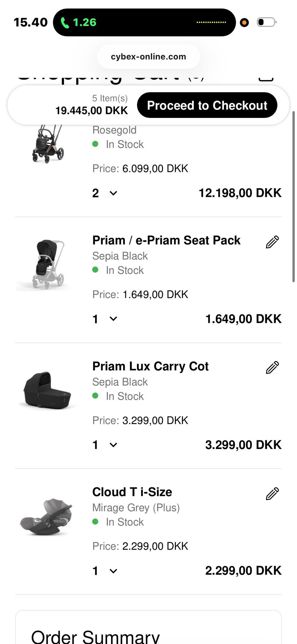
Task: Open quantity dropdown for the Rosegold stroller
Action: coord(105,193)
